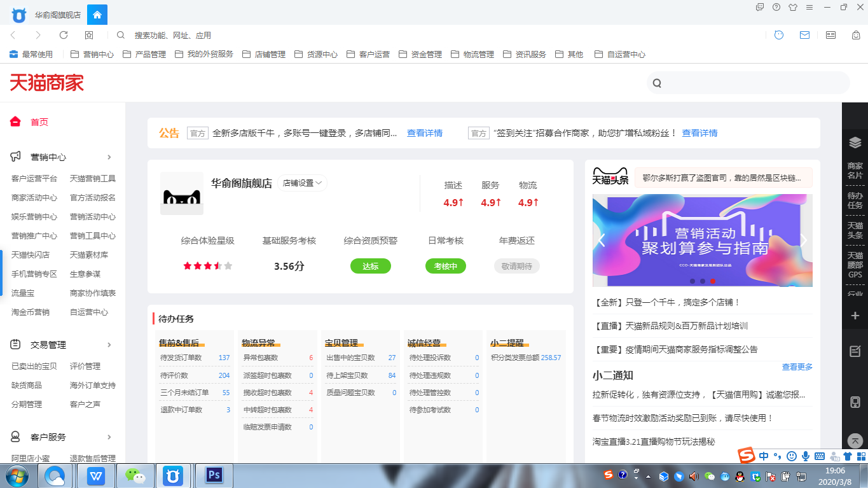The image size is (868, 488).
Task: Click the search magnifier in the Tmall header
Action: pos(657,83)
